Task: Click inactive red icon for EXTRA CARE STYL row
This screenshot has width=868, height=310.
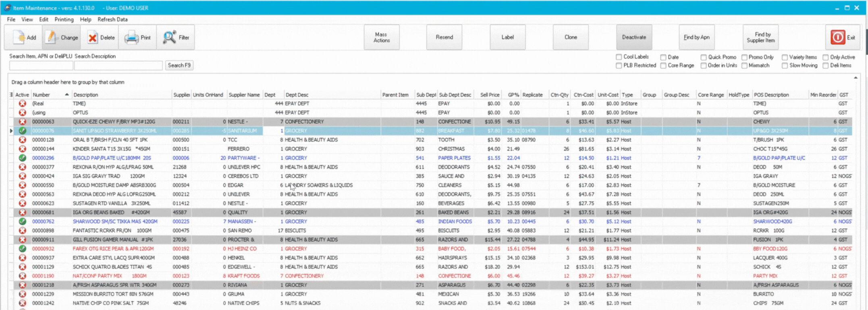Action: 23,258
